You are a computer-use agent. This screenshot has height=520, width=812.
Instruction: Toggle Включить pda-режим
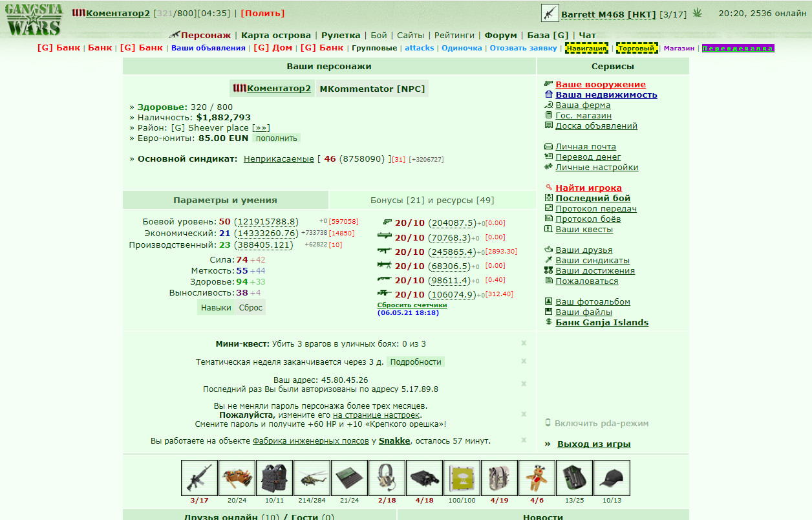(x=601, y=424)
